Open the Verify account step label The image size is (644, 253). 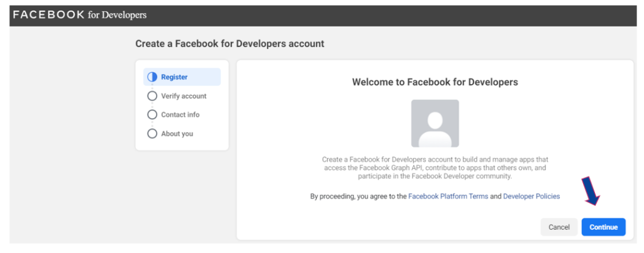click(x=184, y=96)
